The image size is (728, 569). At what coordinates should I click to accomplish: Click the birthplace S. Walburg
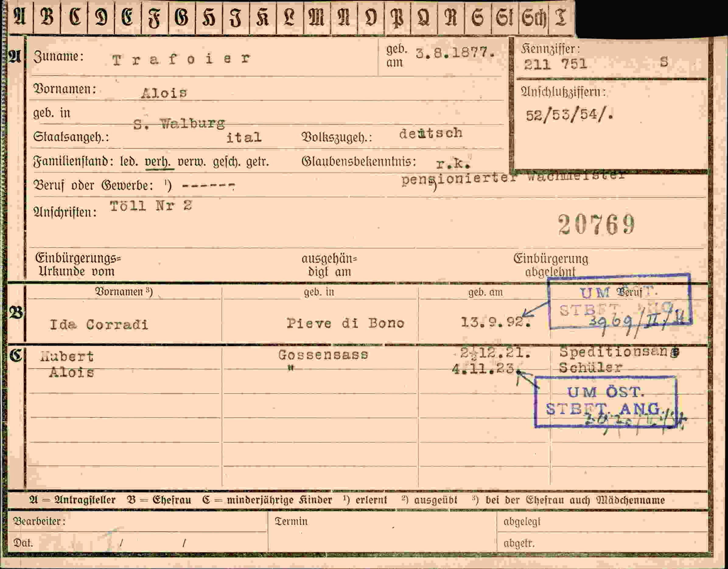pos(179,124)
